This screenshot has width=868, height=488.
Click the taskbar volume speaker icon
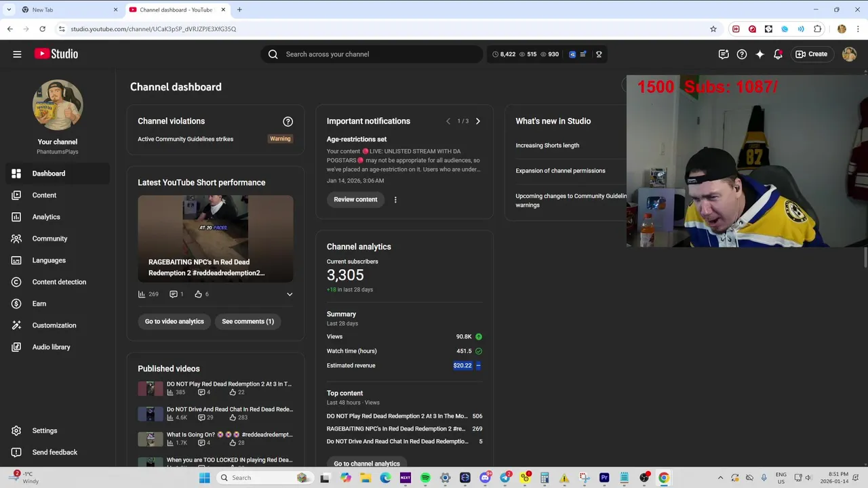(x=808, y=478)
